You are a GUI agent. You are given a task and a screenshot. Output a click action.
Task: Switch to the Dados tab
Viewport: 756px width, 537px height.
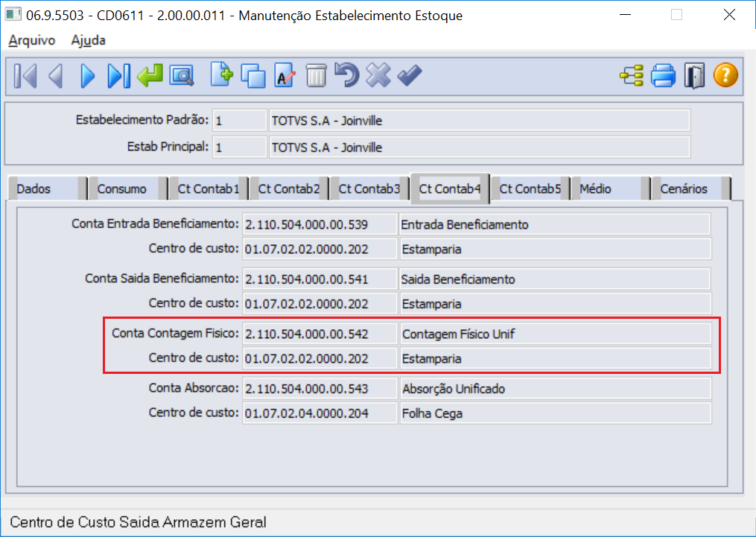point(47,188)
